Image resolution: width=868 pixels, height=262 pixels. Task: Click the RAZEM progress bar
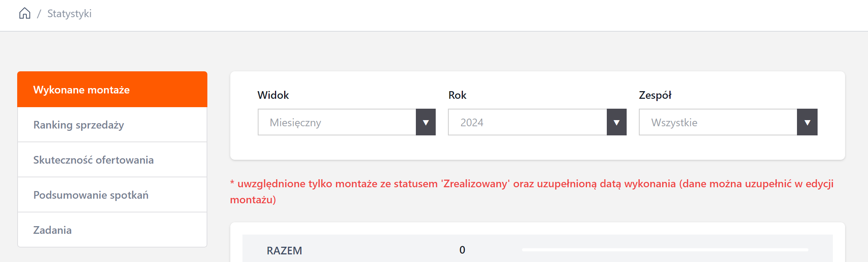tap(665, 250)
